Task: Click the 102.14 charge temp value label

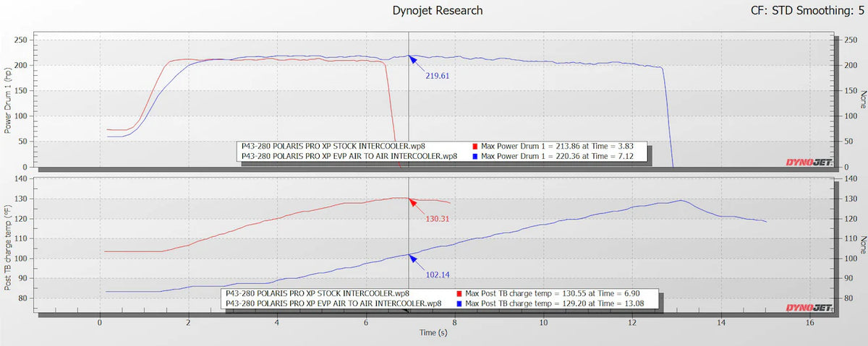Action: pyautogui.click(x=436, y=274)
